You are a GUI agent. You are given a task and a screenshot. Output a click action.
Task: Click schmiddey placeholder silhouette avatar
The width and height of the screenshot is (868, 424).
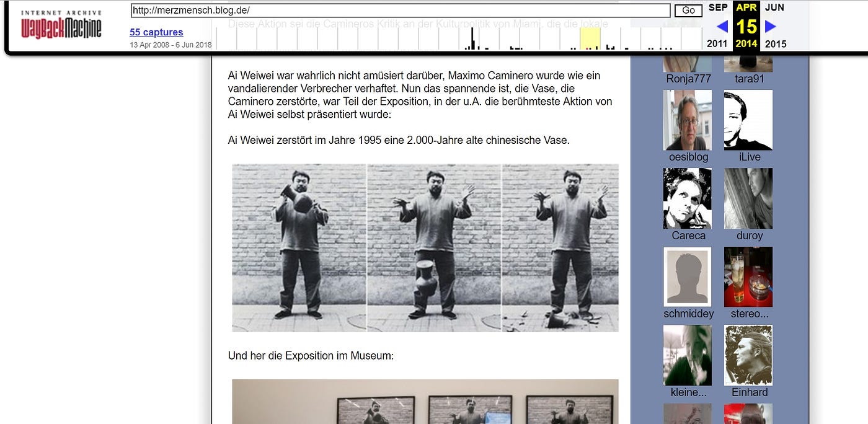click(688, 277)
